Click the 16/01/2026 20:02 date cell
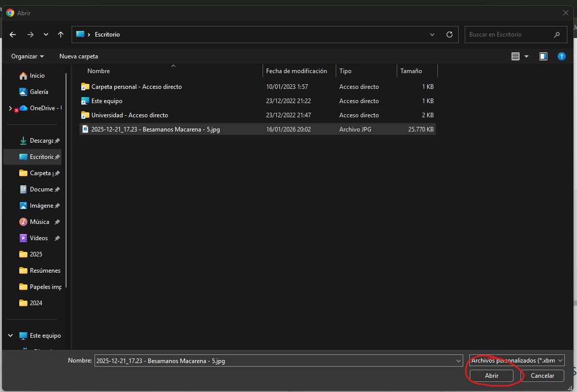 [x=288, y=129]
